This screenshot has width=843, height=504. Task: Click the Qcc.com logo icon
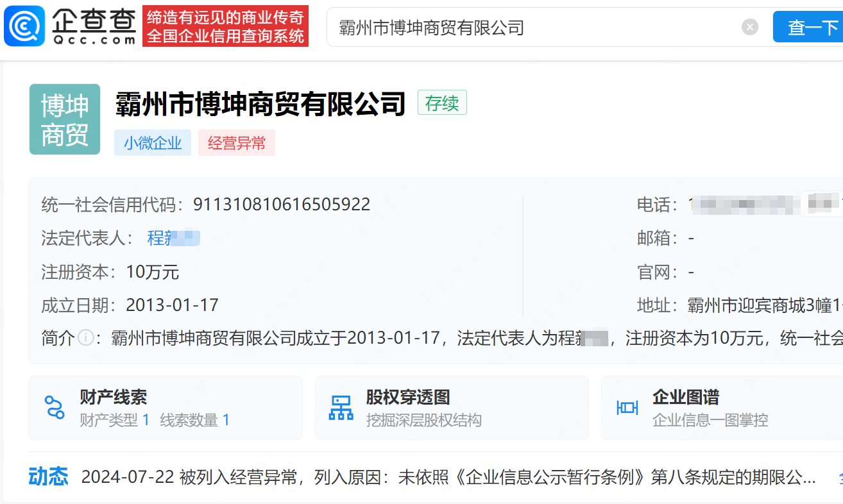[x=24, y=26]
